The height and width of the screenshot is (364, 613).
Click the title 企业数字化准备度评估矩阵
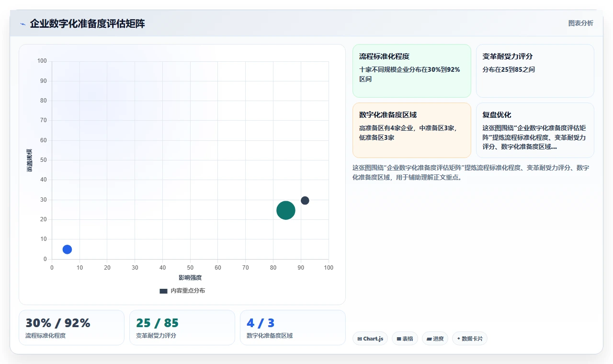coord(87,23)
